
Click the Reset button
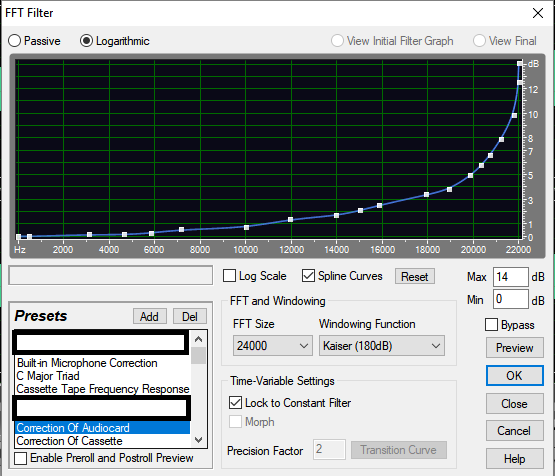[414, 276]
